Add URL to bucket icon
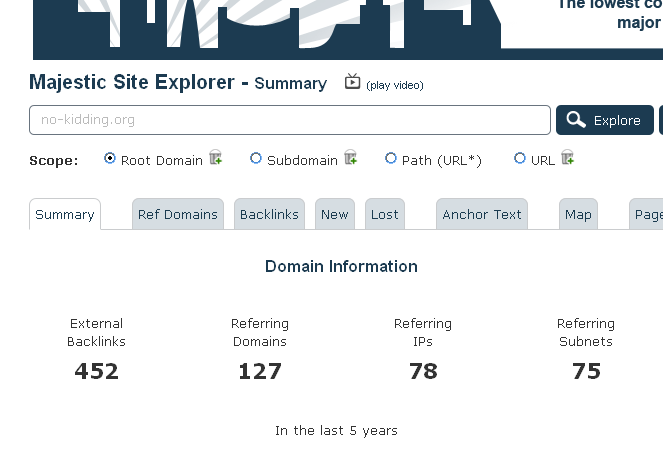 pos(567,157)
